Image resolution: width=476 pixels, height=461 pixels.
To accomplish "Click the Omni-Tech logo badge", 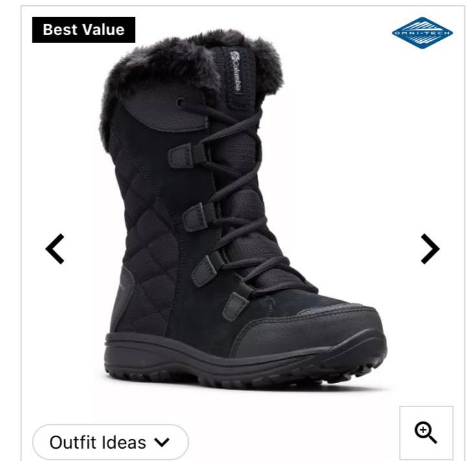I will 422,33.
